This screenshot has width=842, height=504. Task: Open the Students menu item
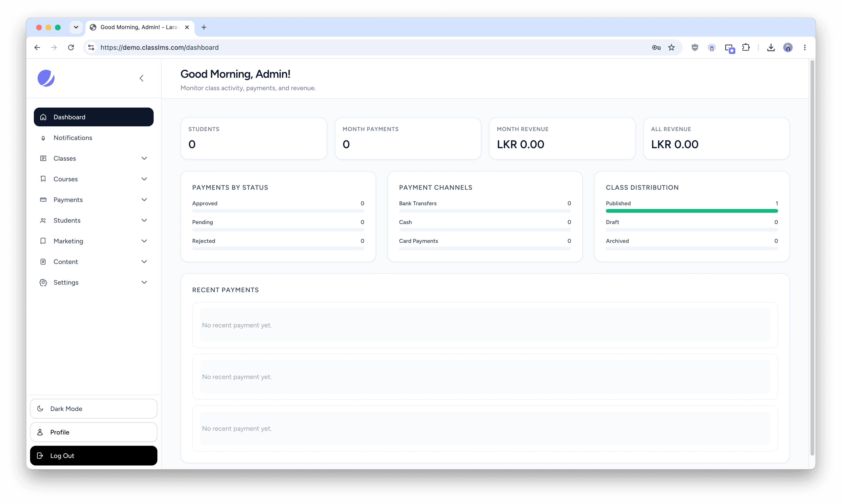click(94, 221)
